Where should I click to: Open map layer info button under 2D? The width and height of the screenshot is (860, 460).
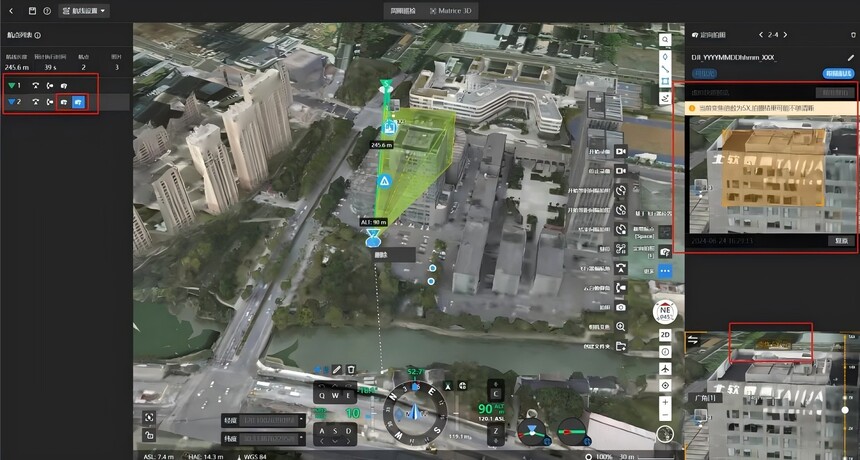point(665,351)
